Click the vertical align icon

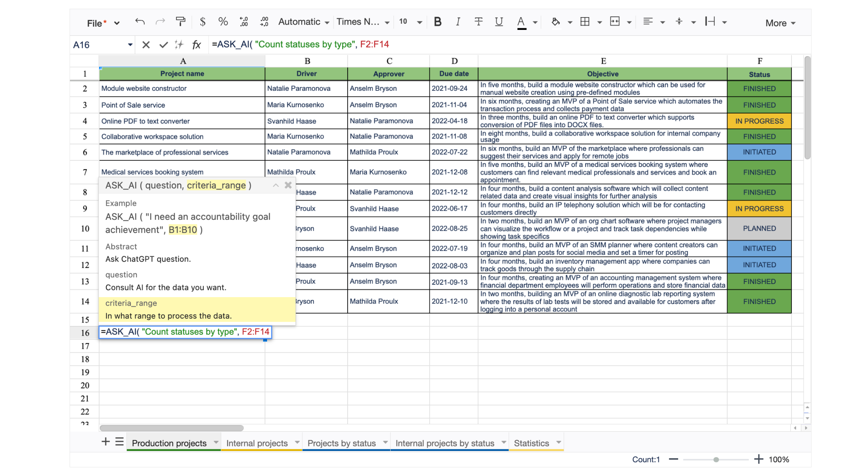pos(679,22)
